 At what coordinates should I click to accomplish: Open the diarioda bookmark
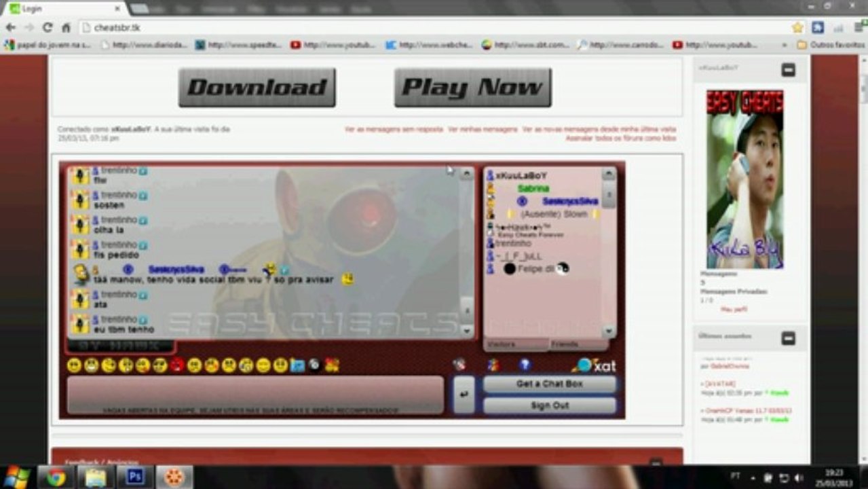143,45
